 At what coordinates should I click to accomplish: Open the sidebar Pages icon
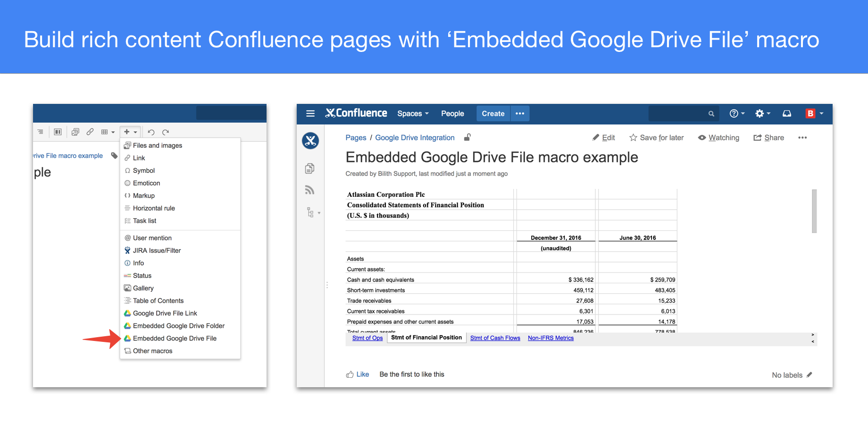(309, 169)
